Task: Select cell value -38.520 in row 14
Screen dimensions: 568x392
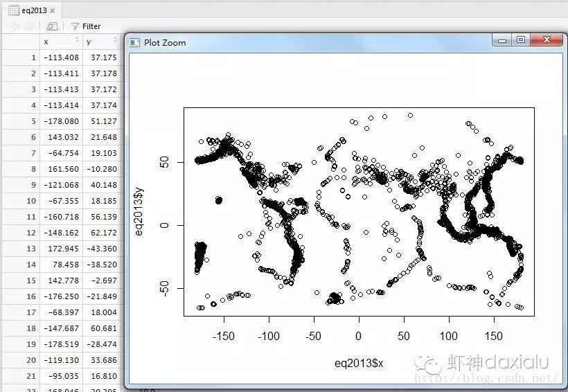Action: [x=102, y=265]
